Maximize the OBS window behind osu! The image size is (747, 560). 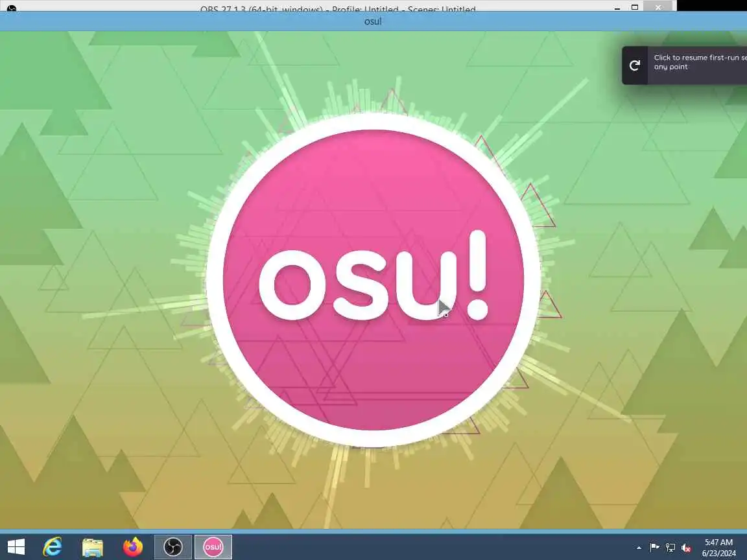pos(635,6)
